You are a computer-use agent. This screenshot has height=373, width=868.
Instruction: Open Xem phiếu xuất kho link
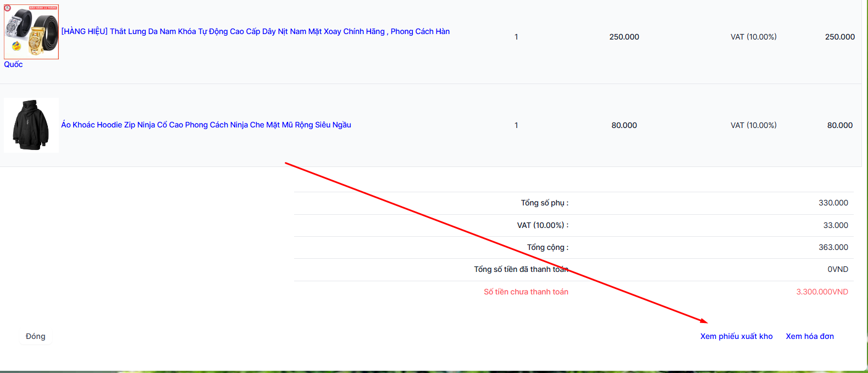click(x=736, y=336)
